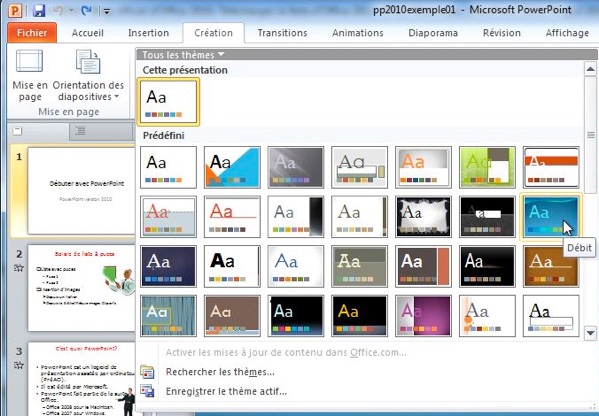
Task: Apply the brown theme with light bottom stripe
Action: tap(232, 316)
